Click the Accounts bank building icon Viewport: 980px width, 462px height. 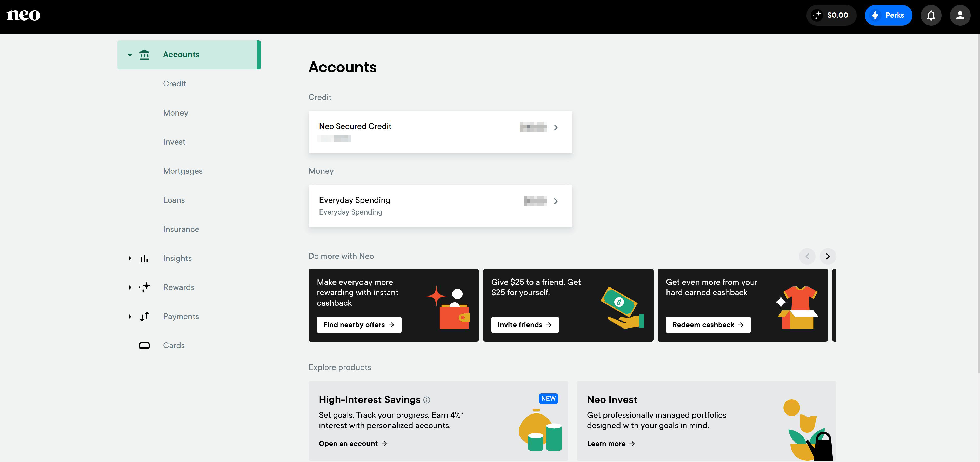pos(144,55)
